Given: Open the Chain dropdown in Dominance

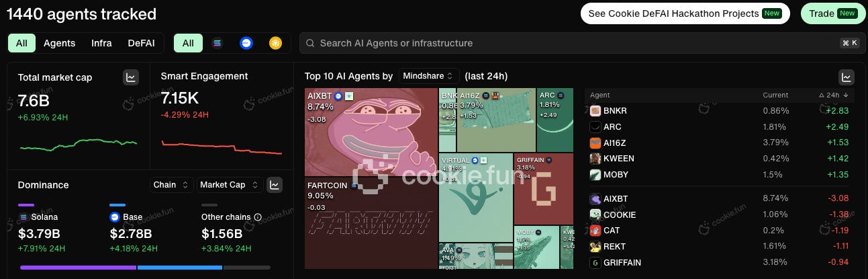Looking at the screenshot, I should click(172, 185).
